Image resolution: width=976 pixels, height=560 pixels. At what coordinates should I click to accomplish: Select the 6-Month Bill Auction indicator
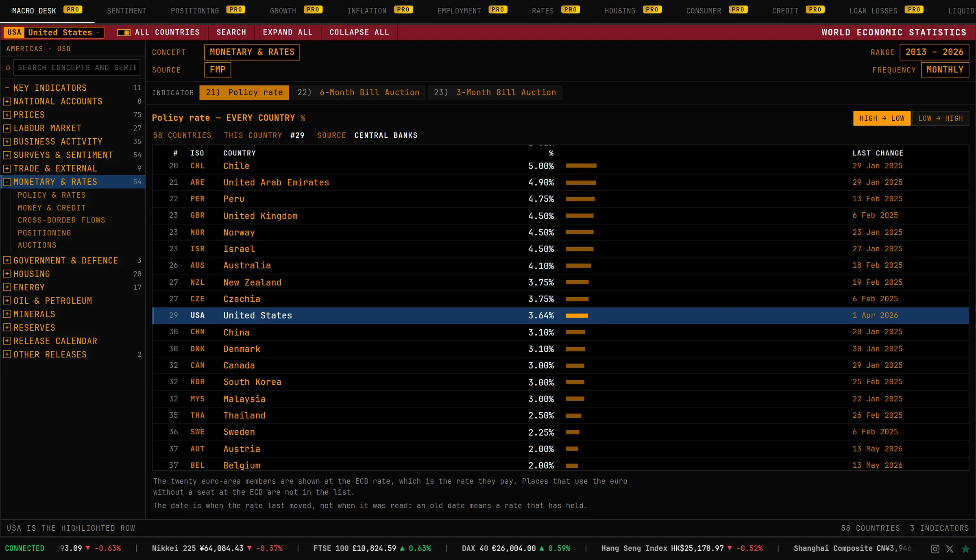click(358, 93)
